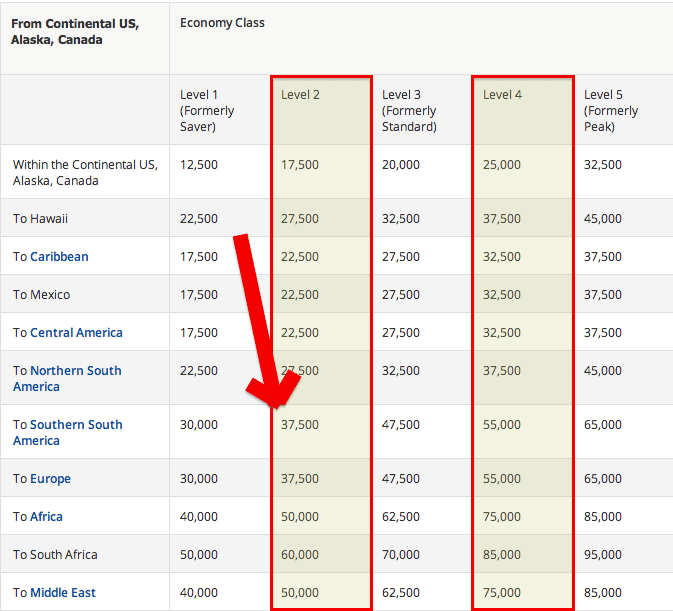Click the Hawaii Level 5 value 45,000

[x=603, y=219]
